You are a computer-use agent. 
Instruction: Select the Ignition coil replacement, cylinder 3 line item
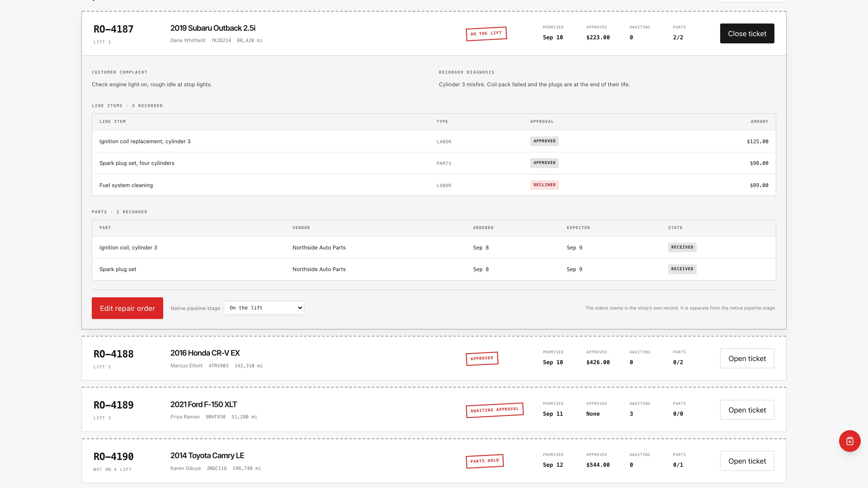coord(434,141)
